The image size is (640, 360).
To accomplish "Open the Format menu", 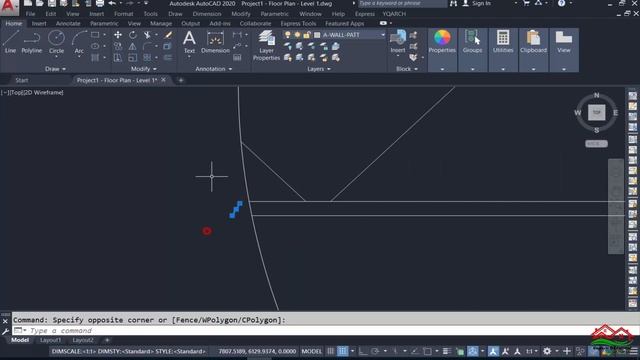I will tap(124, 14).
